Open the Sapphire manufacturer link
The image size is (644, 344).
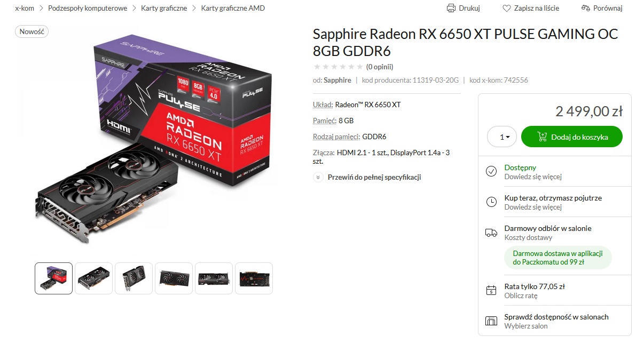tap(337, 80)
